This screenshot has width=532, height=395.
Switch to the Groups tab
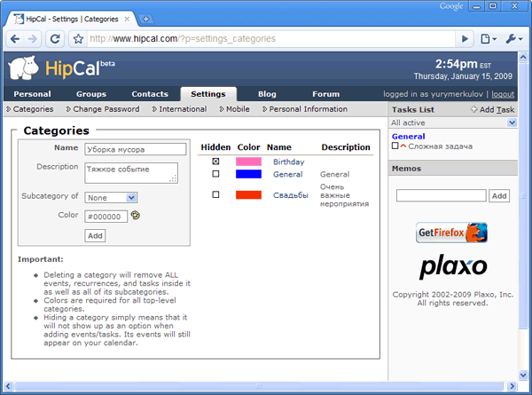(x=91, y=94)
